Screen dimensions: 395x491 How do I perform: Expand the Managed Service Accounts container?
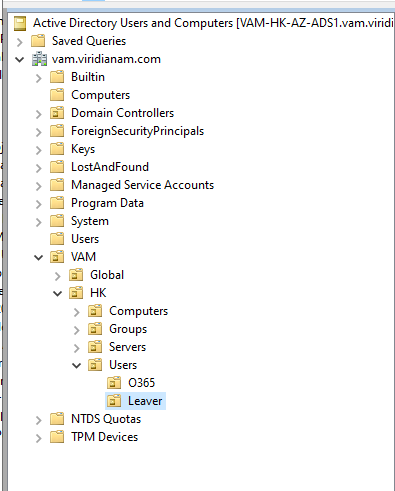coord(39,186)
